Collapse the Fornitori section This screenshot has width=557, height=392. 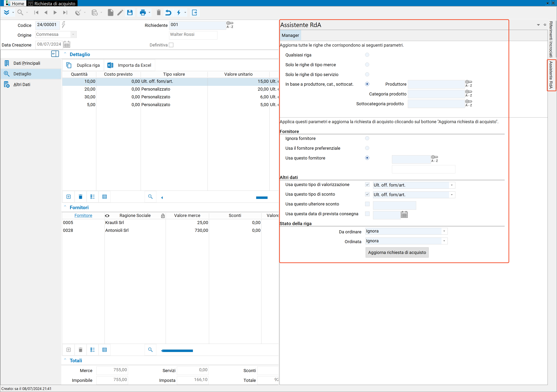tap(65, 206)
